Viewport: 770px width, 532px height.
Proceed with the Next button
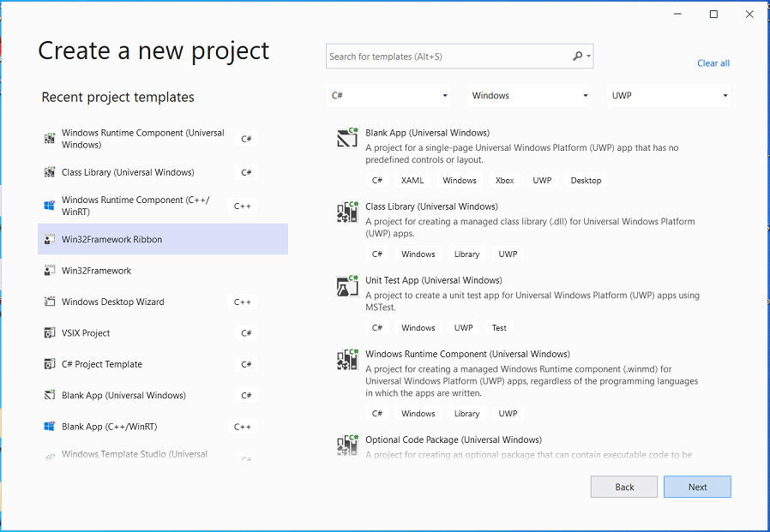(697, 487)
